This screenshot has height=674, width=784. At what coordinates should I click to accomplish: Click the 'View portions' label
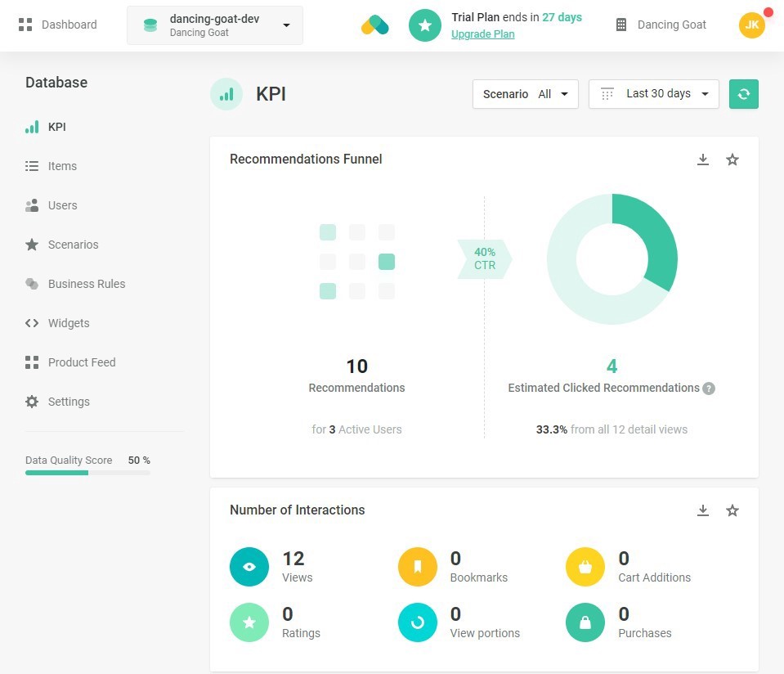pyautogui.click(x=485, y=633)
